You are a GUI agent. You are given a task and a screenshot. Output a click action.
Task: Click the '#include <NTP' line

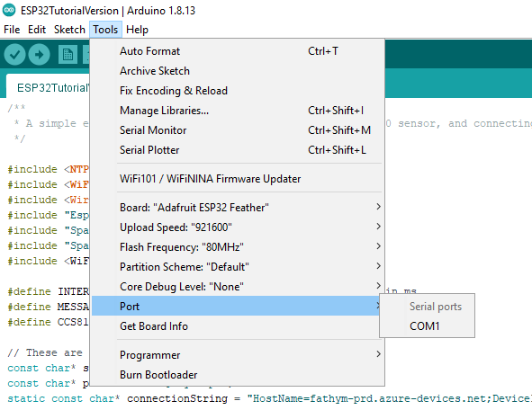pos(49,169)
